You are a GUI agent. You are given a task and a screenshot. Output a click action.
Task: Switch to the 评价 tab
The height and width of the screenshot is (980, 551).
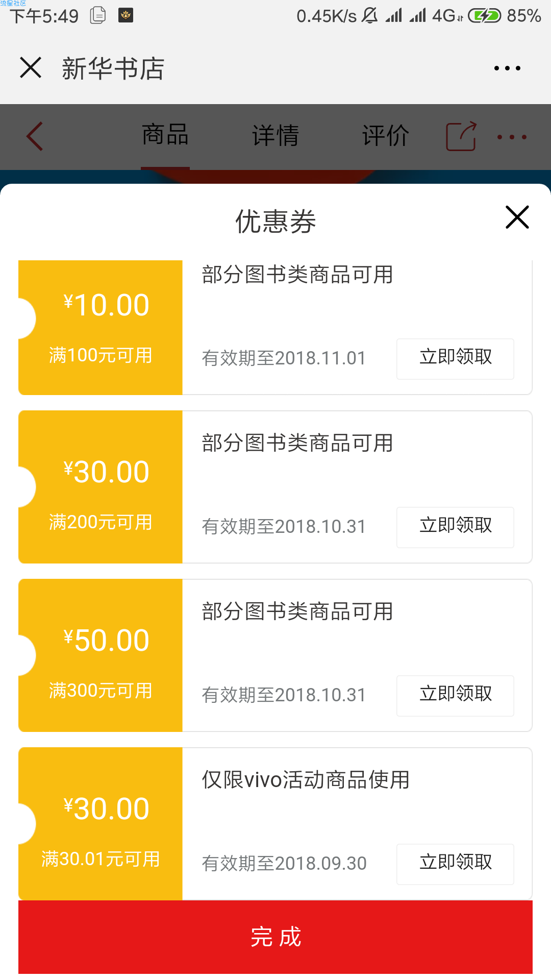(x=386, y=135)
